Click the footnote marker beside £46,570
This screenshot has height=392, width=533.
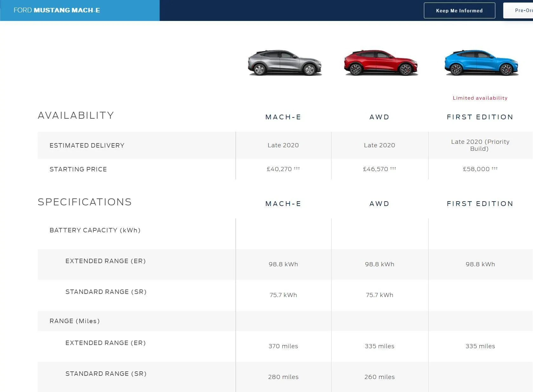click(393, 168)
